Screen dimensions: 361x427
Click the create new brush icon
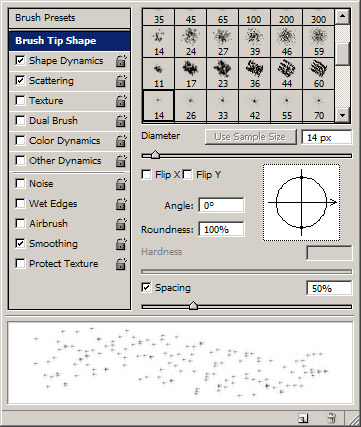(x=303, y=418)
